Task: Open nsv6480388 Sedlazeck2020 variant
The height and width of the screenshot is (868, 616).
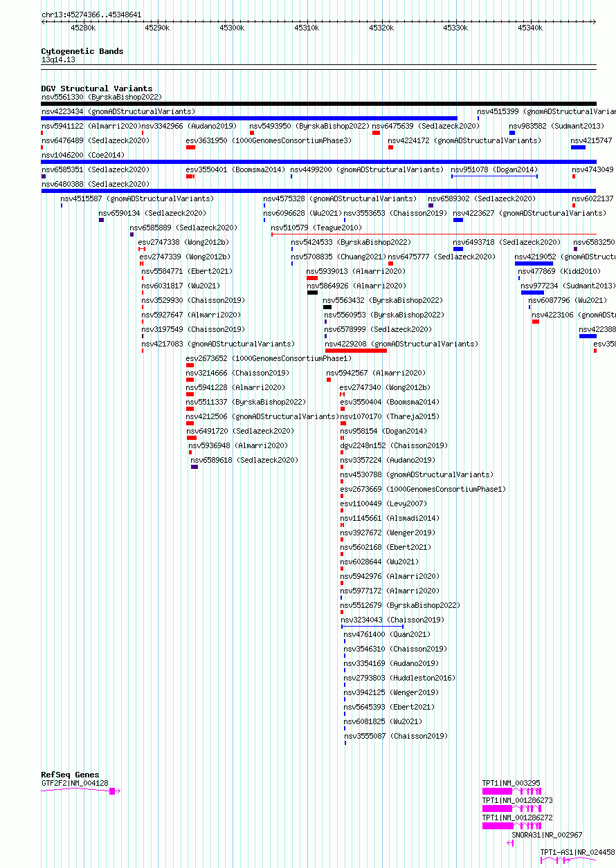Action: [95, 184]
